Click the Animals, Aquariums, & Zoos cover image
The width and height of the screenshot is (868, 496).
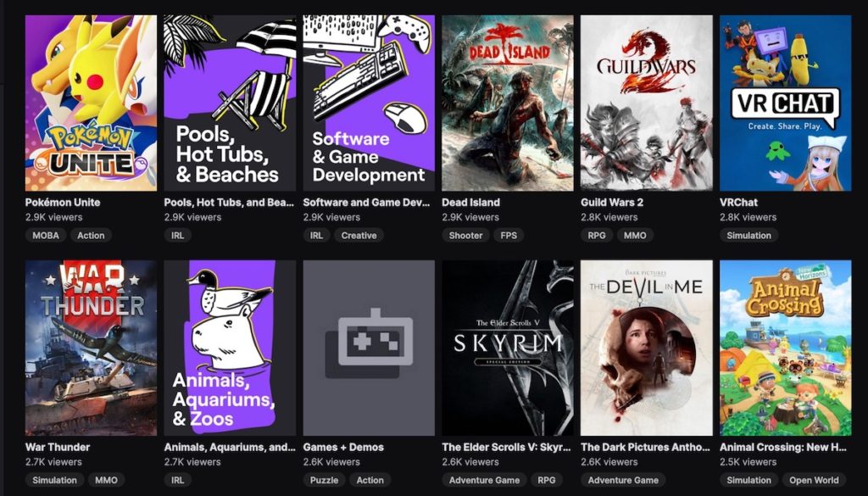(230, 348)
